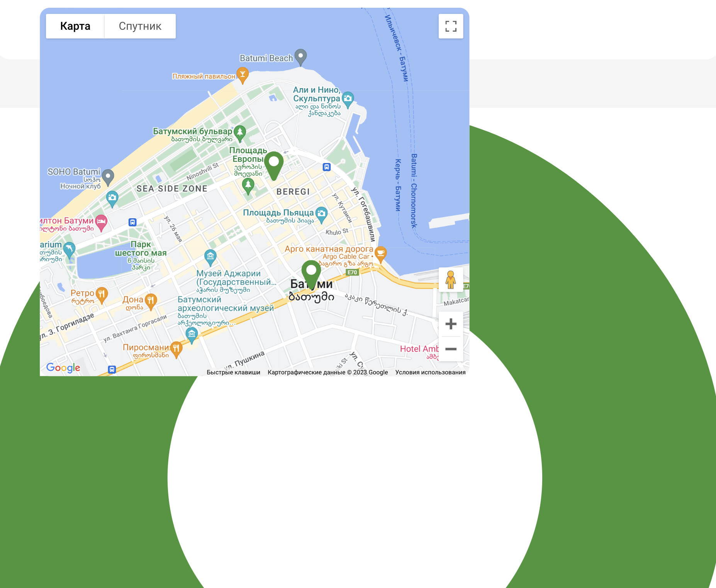
Task: Select the bus stop icon near ул. Гогебашвили
Action: (x=327, y=167)
